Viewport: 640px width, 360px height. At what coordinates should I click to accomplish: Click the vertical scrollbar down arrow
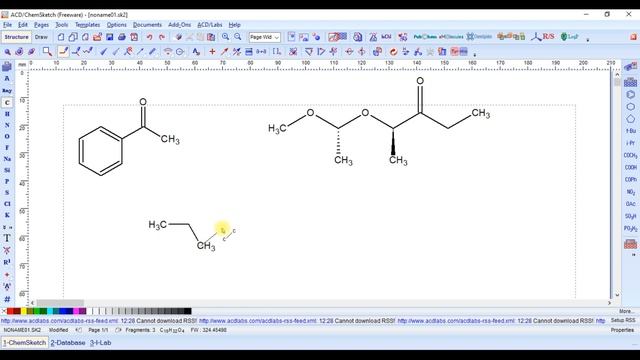click(617, 295)
